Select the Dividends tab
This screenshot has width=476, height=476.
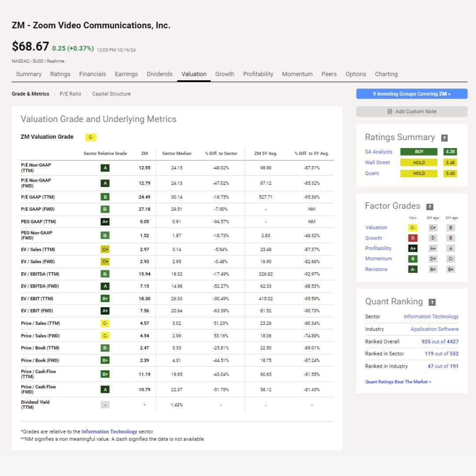[x=160, y=74]
